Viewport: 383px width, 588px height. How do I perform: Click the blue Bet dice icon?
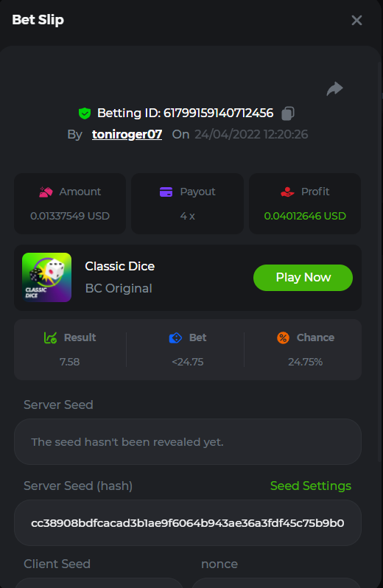[175, 338]
